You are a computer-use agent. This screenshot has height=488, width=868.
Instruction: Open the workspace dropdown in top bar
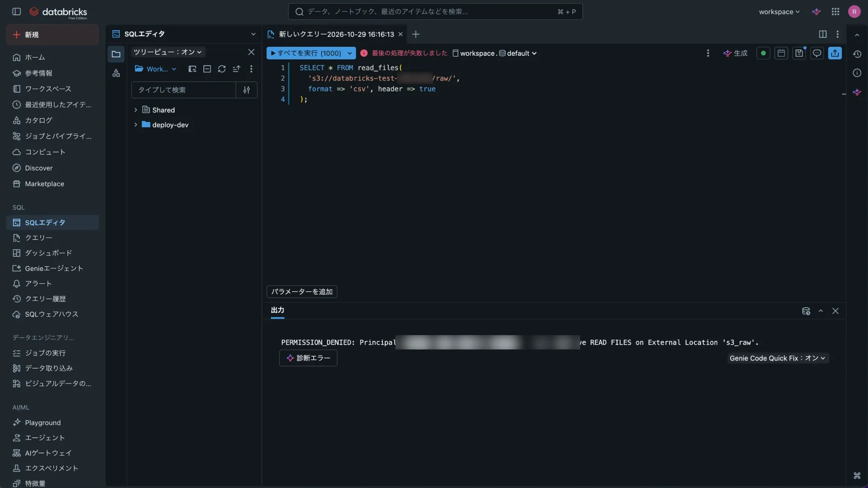[x=779, y=12]
